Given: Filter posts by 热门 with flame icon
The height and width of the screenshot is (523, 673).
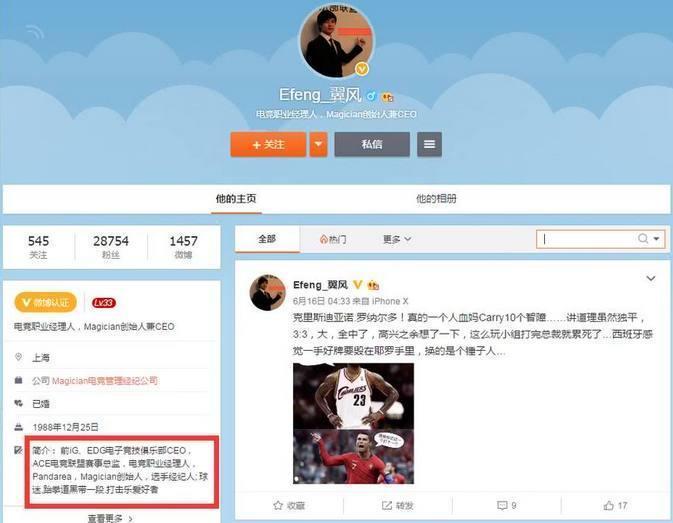Looking at the screenshot, I should (333, 239).
